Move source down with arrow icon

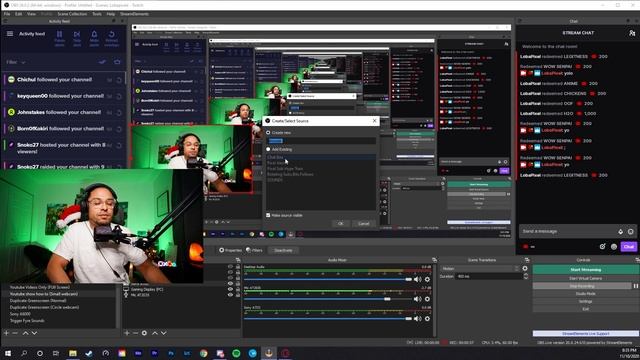click(x=164, y=333)
